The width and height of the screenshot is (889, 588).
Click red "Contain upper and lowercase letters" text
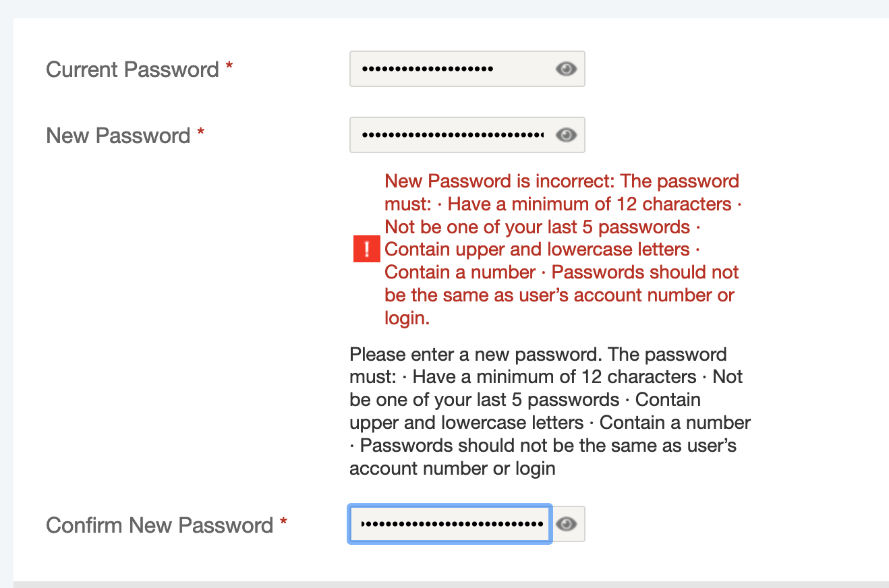537,249
